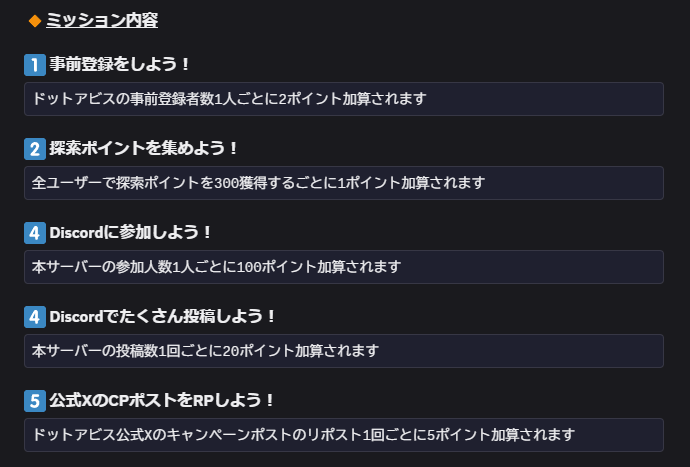Click the blue number 5 badge
The height and width of the screenshot is (467, 690).
tap(35, 401)
